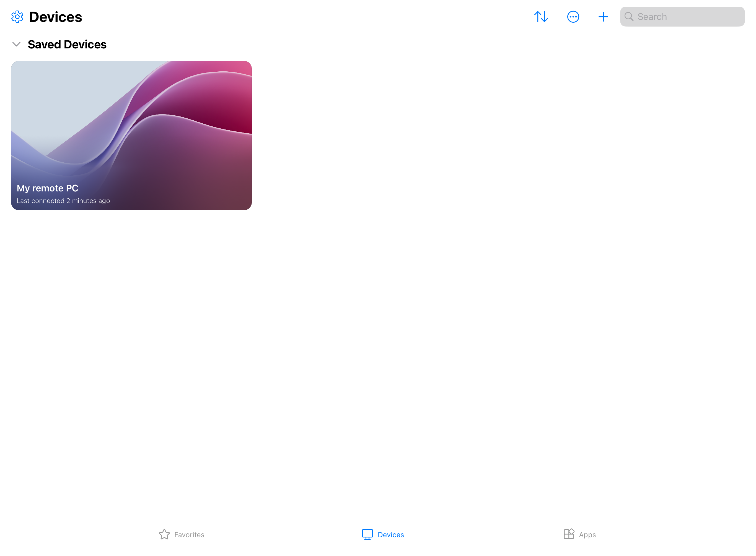The height and width of the screenshot is (556, 756).
Task: Click the sort/reorder devices icon
Action: (x=541, y=16)
